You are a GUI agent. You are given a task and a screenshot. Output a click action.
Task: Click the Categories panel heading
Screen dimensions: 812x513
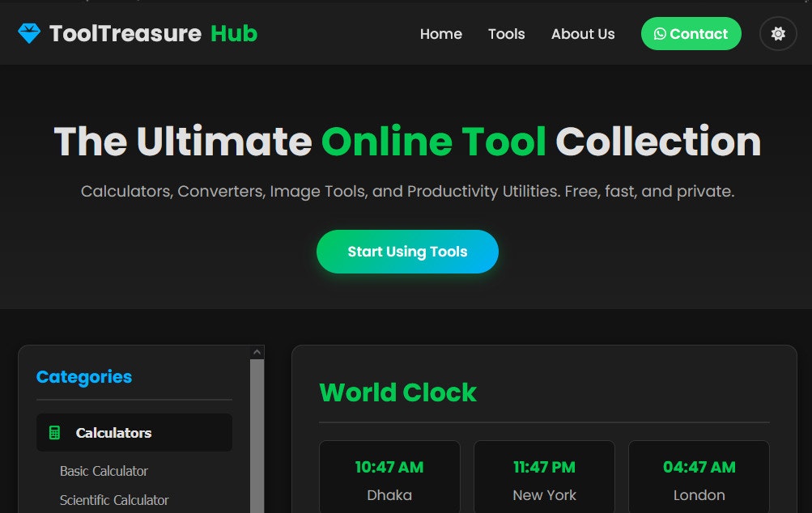(83, 377)
